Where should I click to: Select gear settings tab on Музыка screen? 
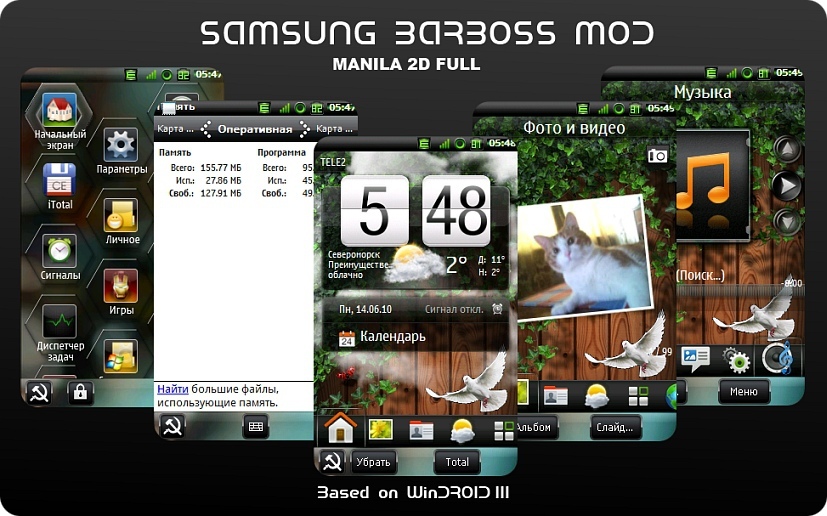(736, 359)
